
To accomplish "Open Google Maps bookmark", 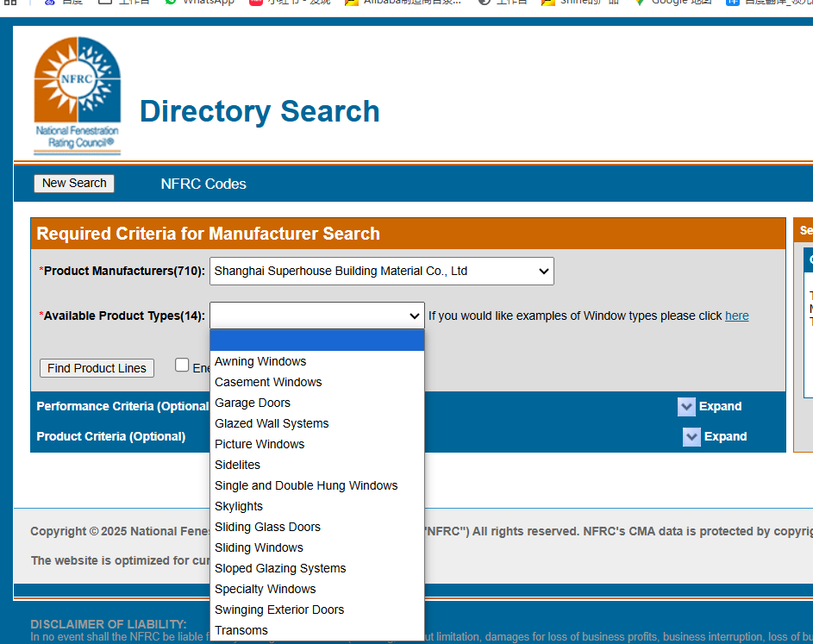I will [x=673, y=2].
